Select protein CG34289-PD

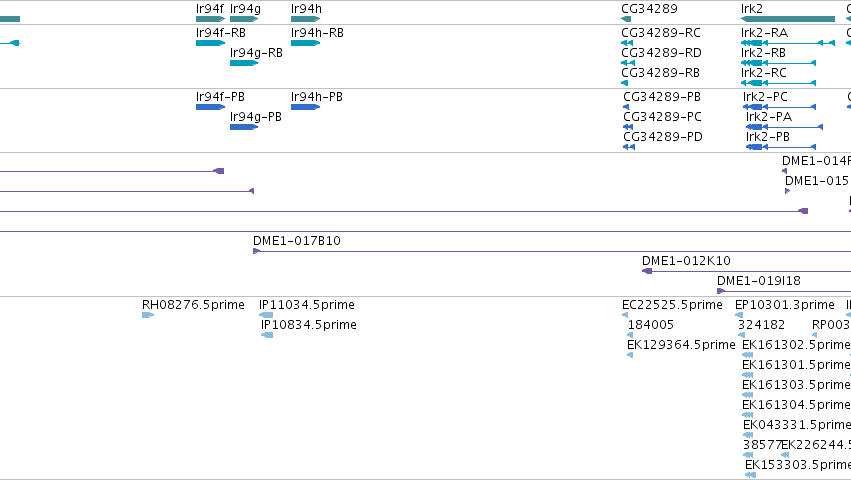[x=663, y=137]
